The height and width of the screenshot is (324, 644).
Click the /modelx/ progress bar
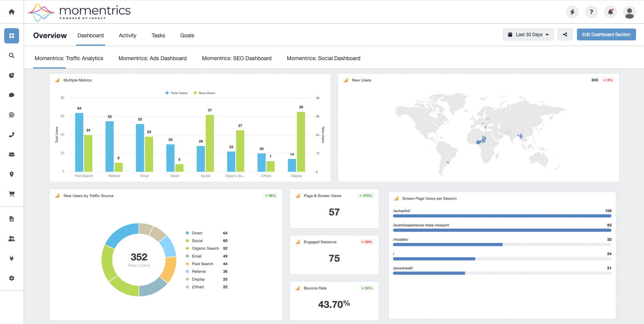pos(502,244)
